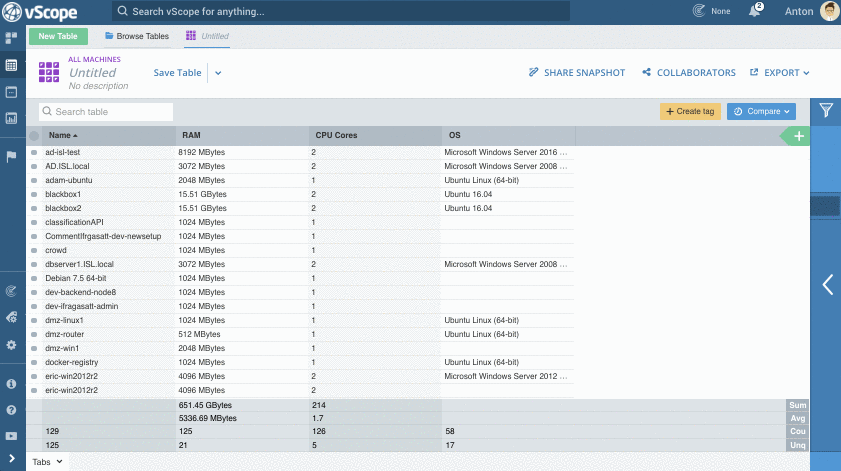
Task: Select the dmz-router row marker
Action: tap(34, 334)
